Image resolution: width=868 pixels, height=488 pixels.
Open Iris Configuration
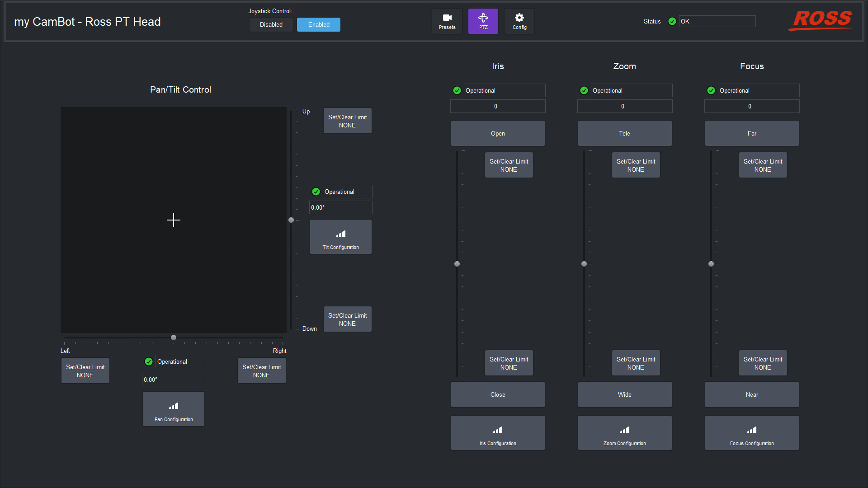point(498,433)
